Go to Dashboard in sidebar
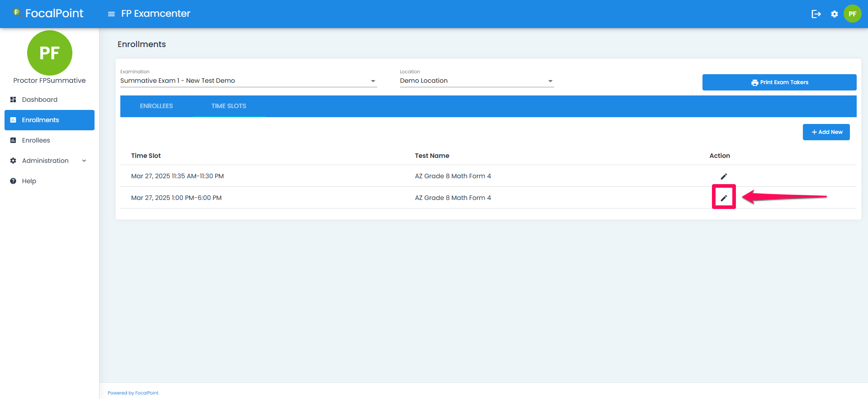868x399 pixels. coord(40,100)
